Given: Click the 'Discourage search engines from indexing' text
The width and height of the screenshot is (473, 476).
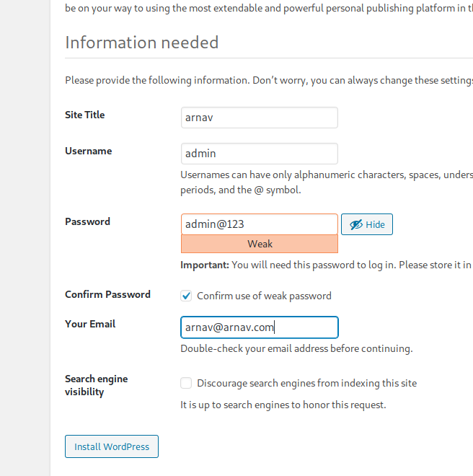Looking at the screenshot, I should pyautogui.click(x=306, y=384).
